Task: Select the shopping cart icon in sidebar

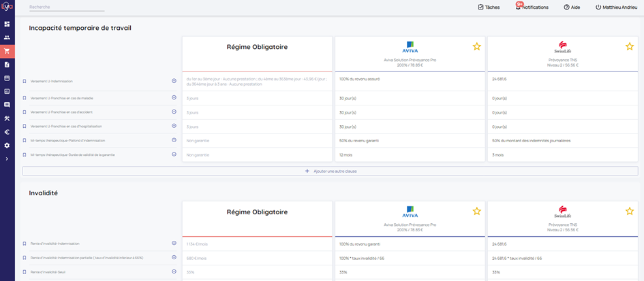Action: [7, 51]
